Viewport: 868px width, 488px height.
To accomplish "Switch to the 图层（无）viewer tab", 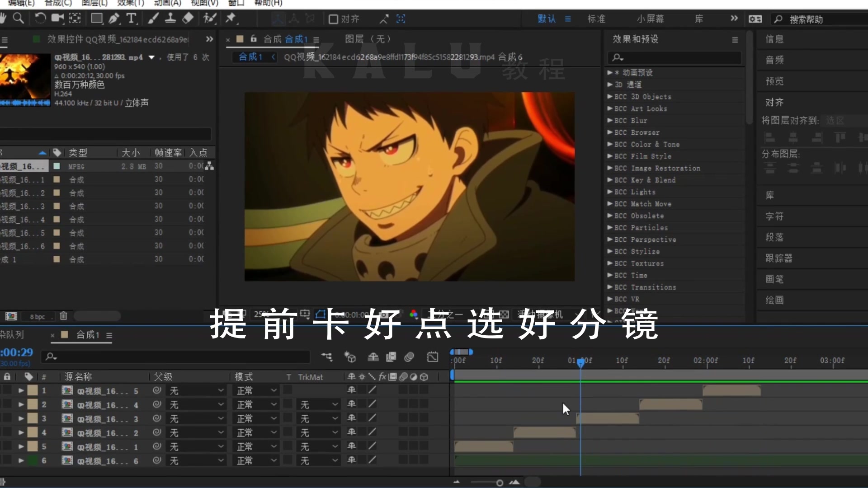I will (x=368, y=39).
